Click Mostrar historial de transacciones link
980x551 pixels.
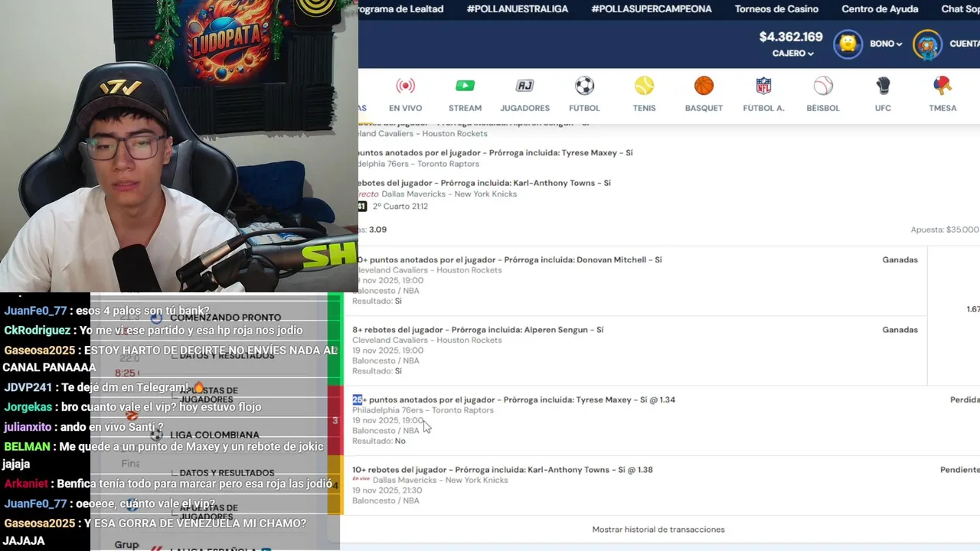pyautogui.click(x=658, y=530)
